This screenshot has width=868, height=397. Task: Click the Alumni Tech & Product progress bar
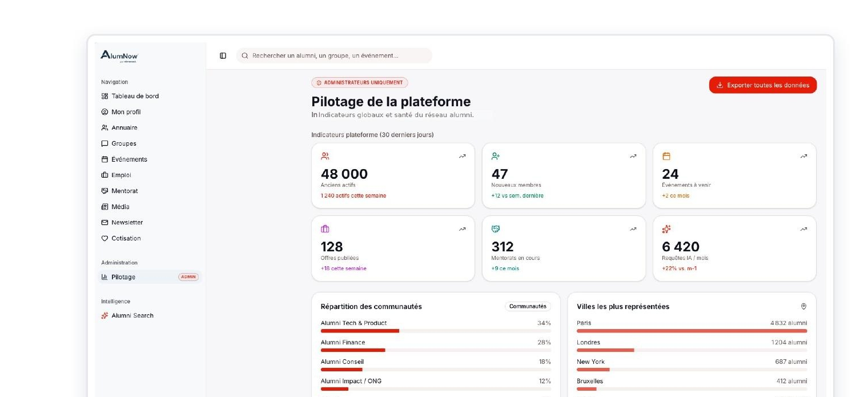pyautogui.click(x=436, y=331)
